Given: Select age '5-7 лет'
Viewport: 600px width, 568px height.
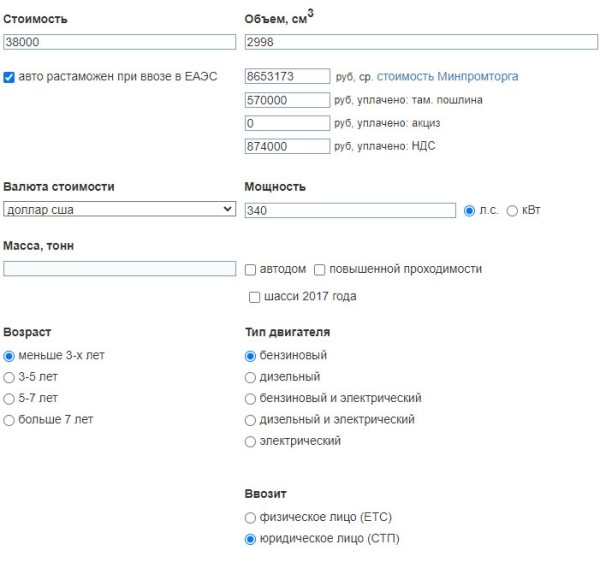Looking at the screenshot, I should (10, 398).
